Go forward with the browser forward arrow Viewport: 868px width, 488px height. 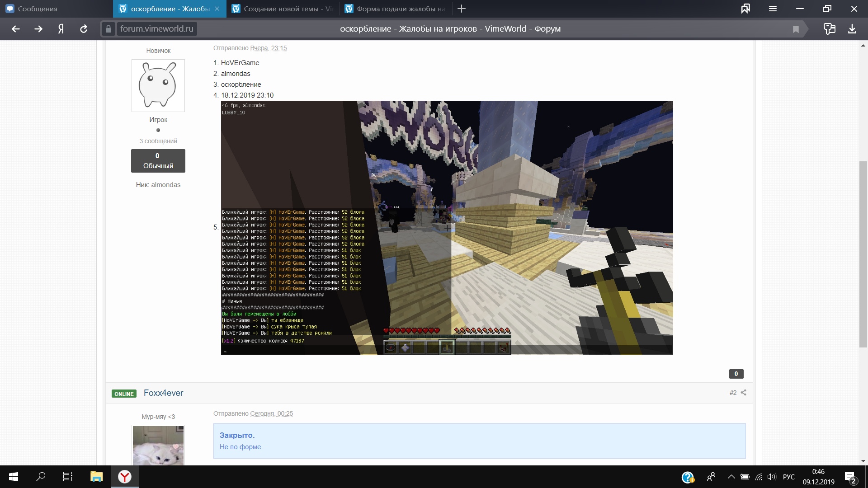[x=38, y=29]
